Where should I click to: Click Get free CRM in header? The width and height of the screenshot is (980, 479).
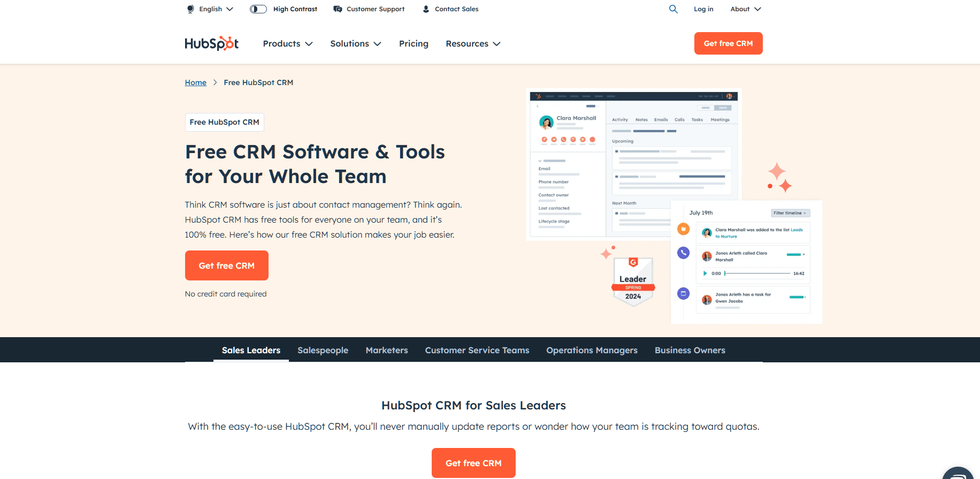pyautogui.click(x=728, y=43)
